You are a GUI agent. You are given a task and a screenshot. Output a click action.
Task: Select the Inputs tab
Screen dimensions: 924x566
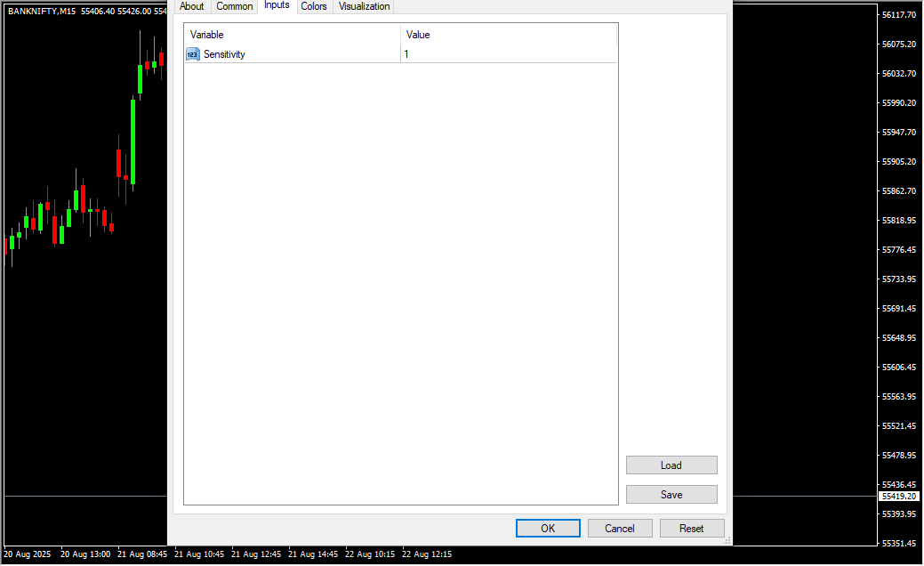[x=277, y=5]
